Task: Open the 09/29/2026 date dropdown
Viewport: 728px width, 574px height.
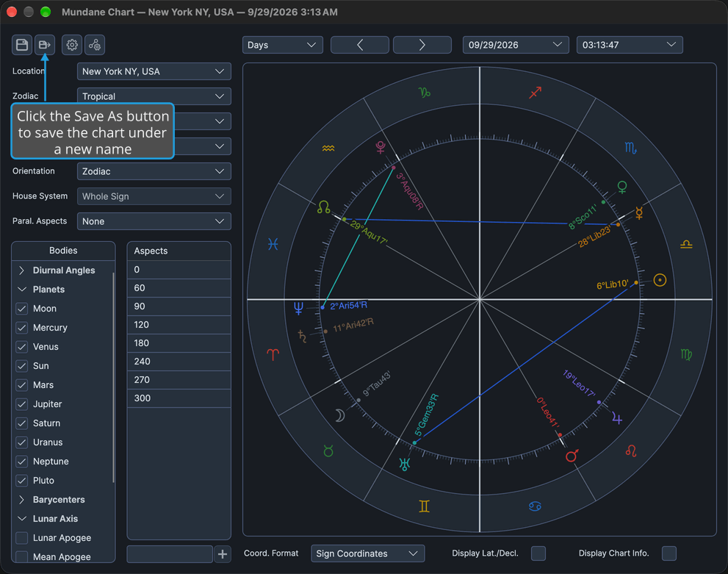Action: coord(516,45)
